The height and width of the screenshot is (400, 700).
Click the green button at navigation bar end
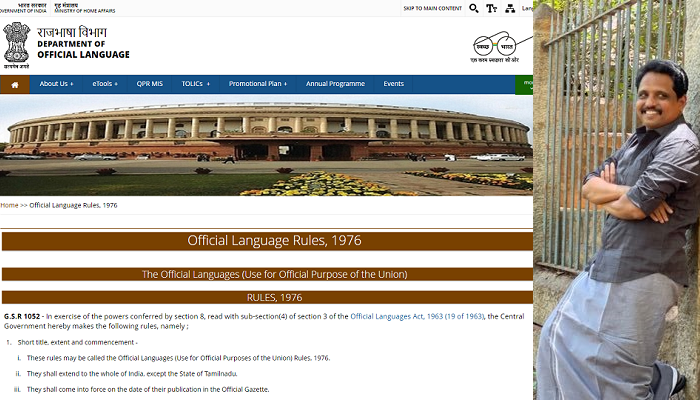click(x=524, y=85)
